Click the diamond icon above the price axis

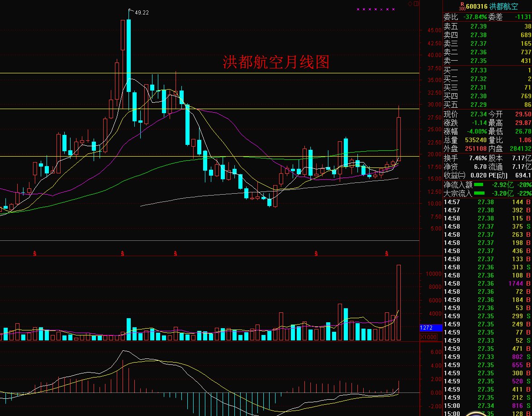point(410,4)
